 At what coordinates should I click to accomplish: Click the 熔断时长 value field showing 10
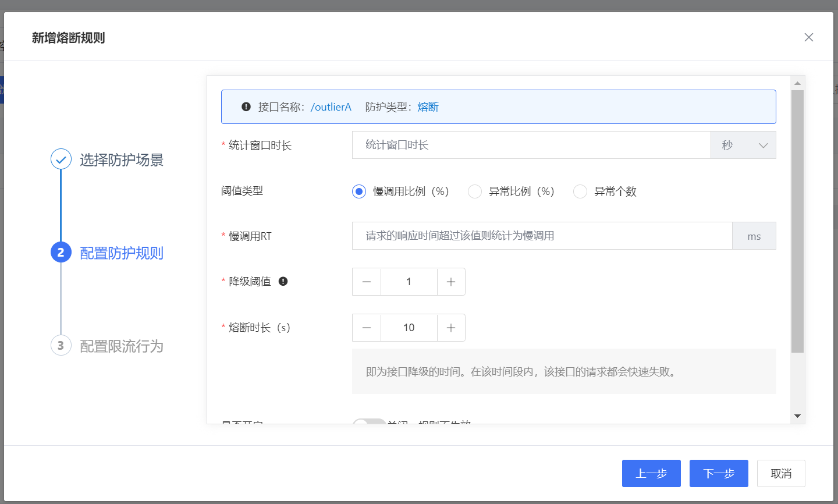[x=409, y=328]
